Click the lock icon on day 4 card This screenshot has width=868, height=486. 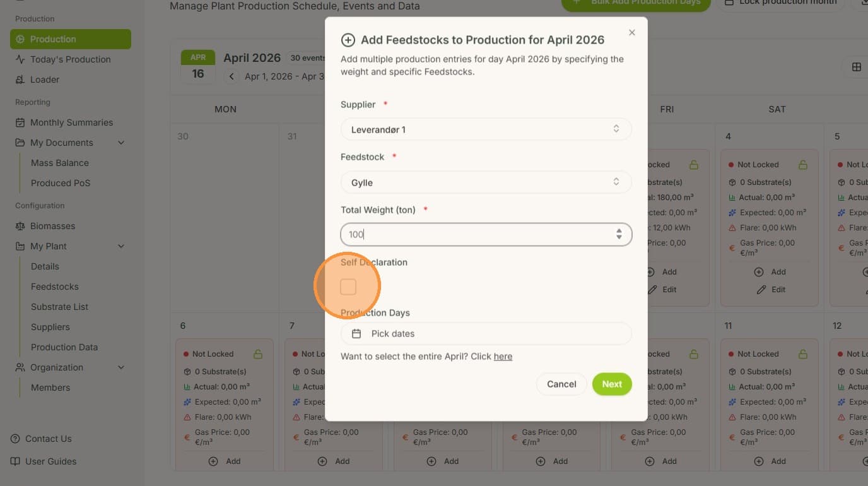coord(803,165)
